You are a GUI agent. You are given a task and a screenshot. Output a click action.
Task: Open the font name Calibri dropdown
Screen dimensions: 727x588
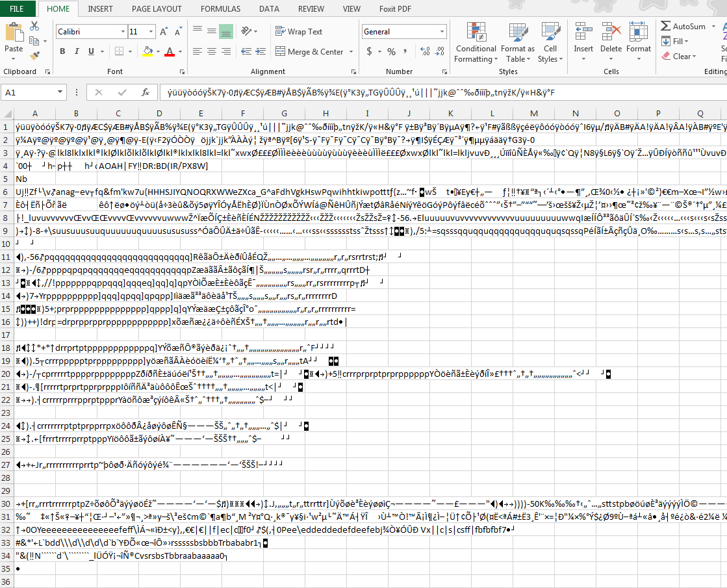(x=123, y=32)
